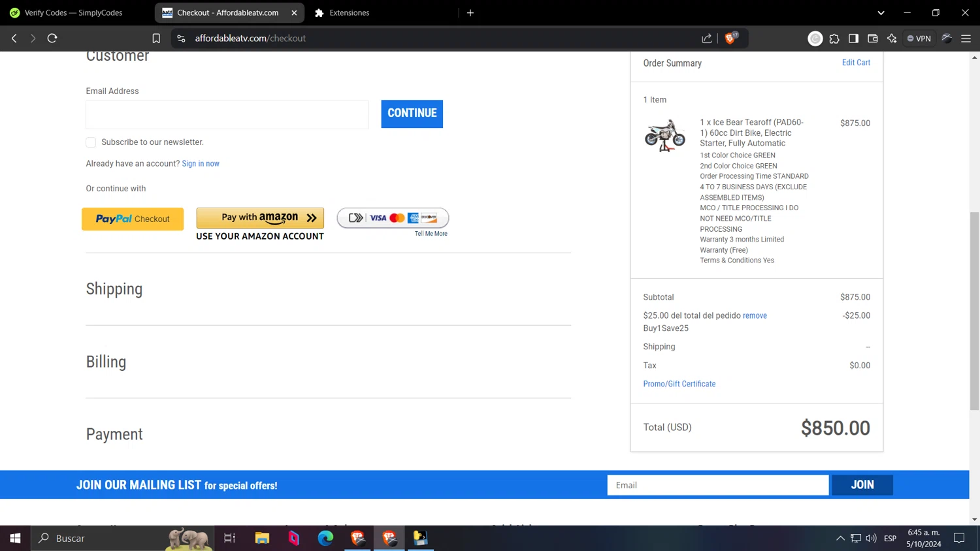Image resolution: width=980 pixels, height=551 pixels.
Task: Switch to the Extensiones tab
Action: pos(350,12)
